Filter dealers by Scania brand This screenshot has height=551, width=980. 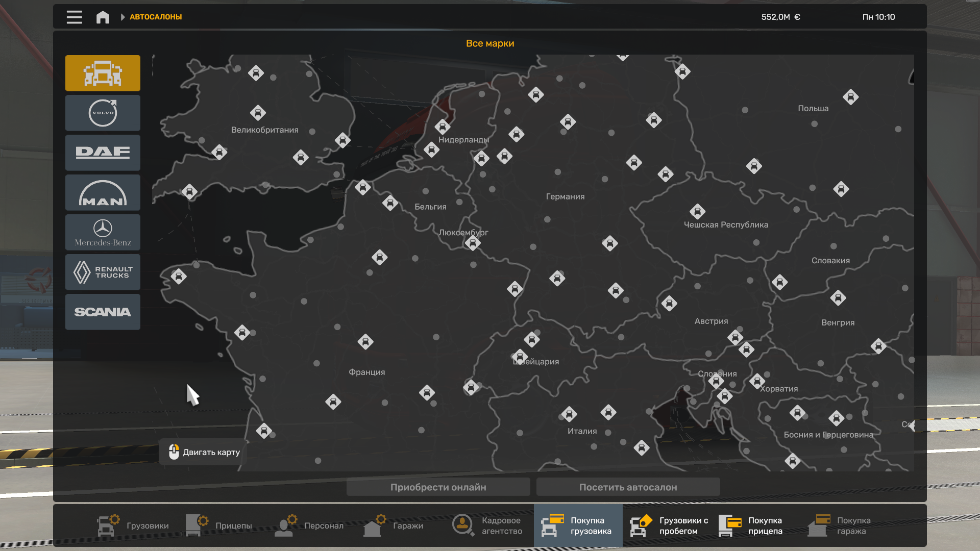click(103, 312)
